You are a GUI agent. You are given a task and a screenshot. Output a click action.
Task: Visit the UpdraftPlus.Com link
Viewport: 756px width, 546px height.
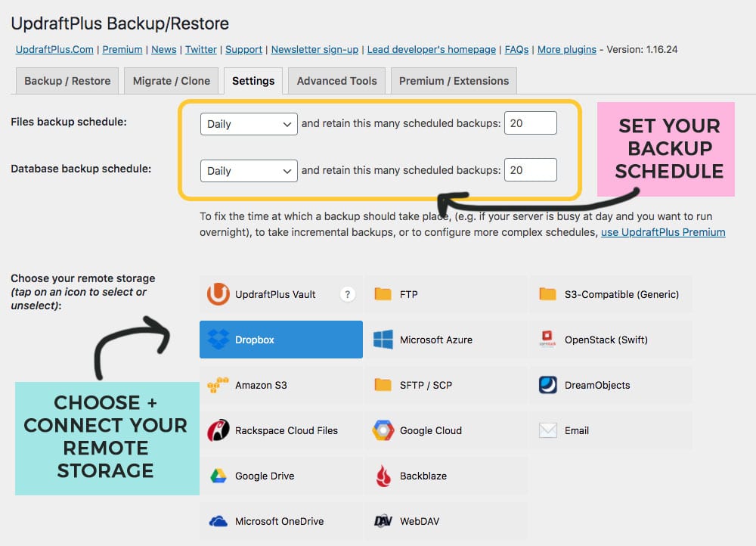click(54, 50)
